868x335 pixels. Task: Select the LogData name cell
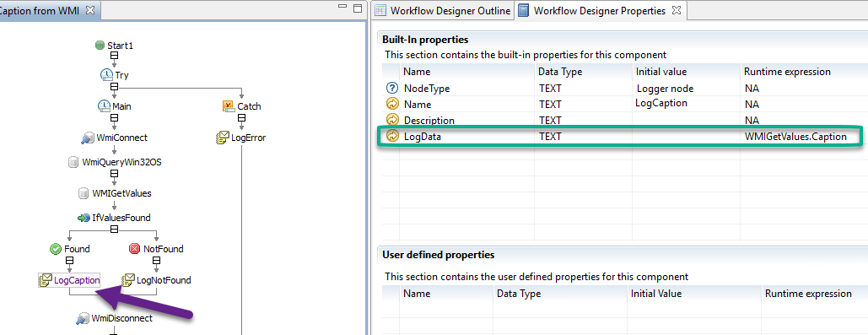467,136
